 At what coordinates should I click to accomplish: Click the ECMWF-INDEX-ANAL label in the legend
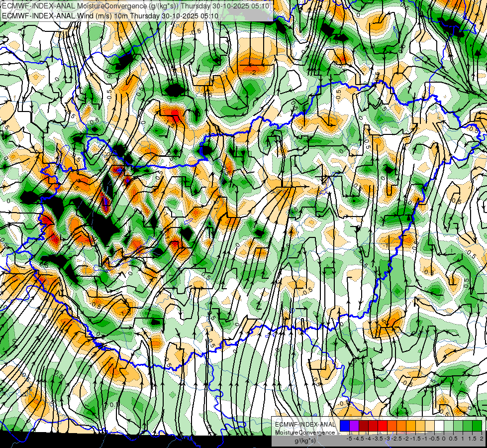(x=305, y=425)
